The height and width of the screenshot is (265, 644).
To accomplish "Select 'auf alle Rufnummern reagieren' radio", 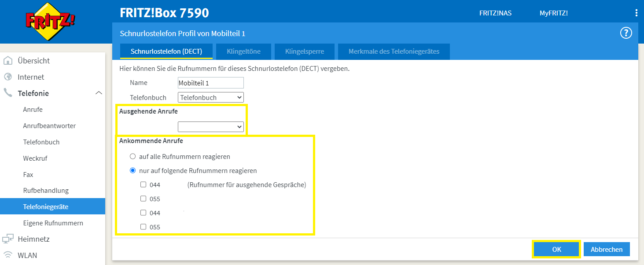I will point(132,156).
